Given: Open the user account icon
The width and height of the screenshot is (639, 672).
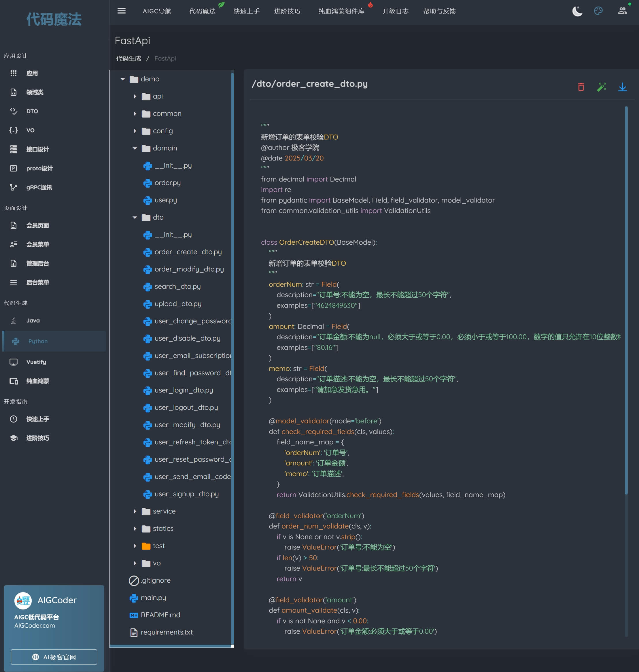Looking at the screenshot, I should (x=622, y=11).
